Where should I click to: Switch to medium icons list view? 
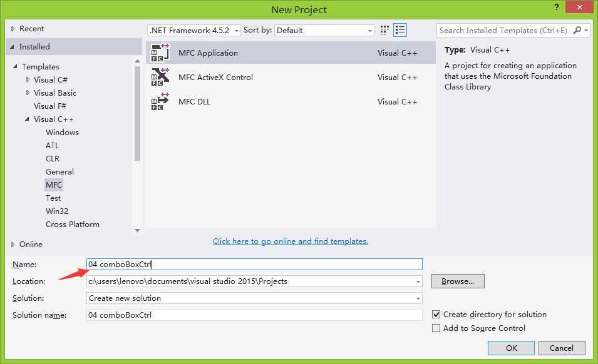tap(400, 30)
